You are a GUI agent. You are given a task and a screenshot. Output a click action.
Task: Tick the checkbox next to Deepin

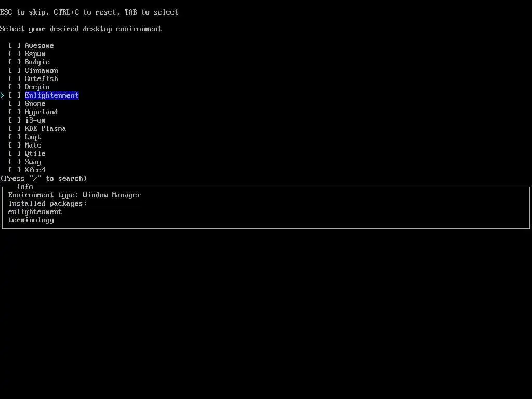(x=15, y=87)
